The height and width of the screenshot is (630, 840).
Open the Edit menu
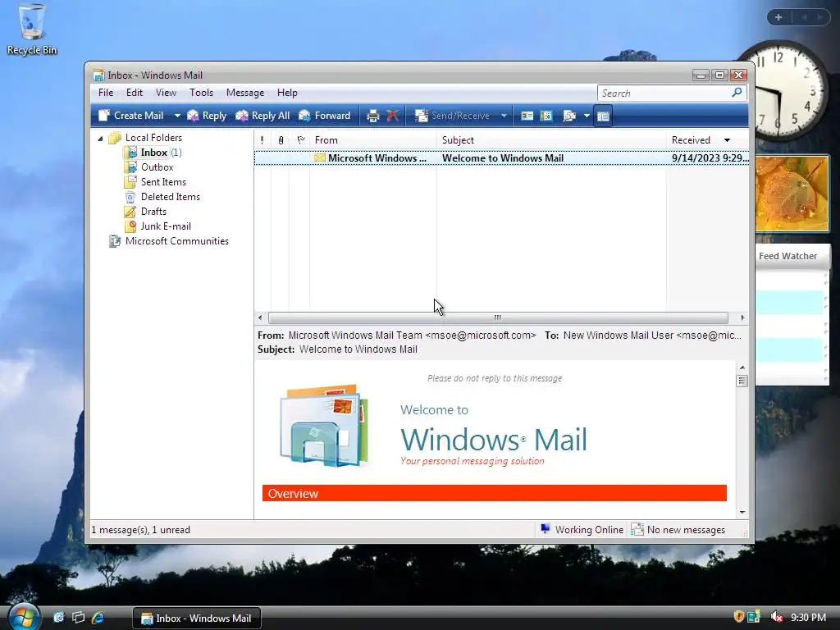coord(135,93)
